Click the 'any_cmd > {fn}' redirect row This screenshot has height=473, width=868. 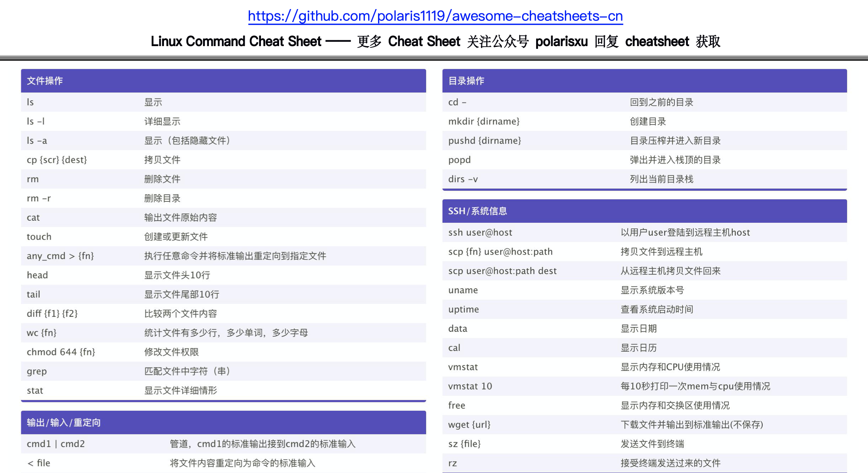(60, 256)
